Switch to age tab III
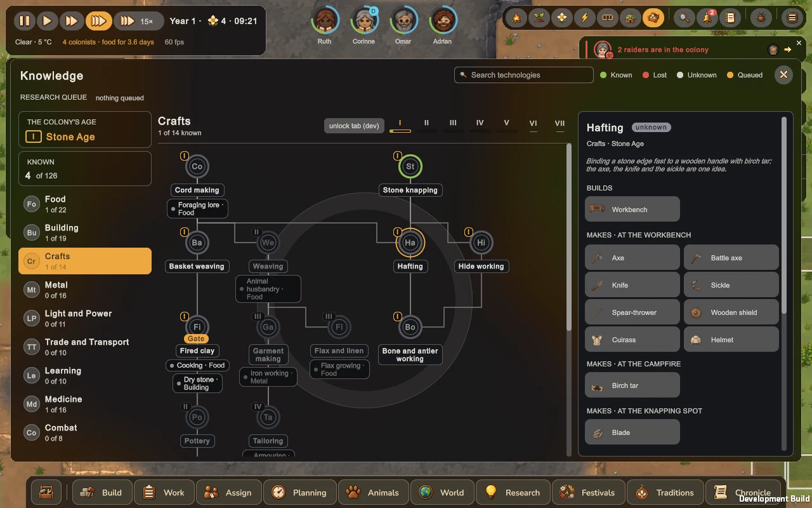The image size is (812, 508). click(x=453, y=124)
